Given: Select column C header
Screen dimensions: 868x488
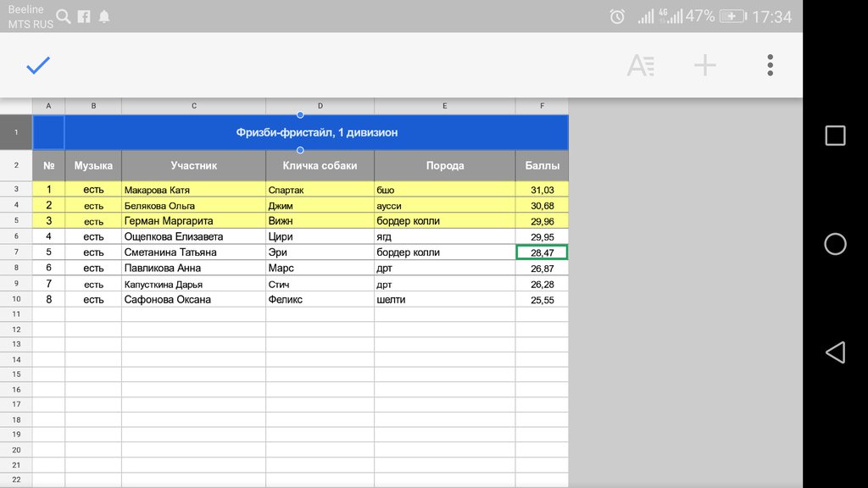Looking at the screenshot, I should pos(194,106).
